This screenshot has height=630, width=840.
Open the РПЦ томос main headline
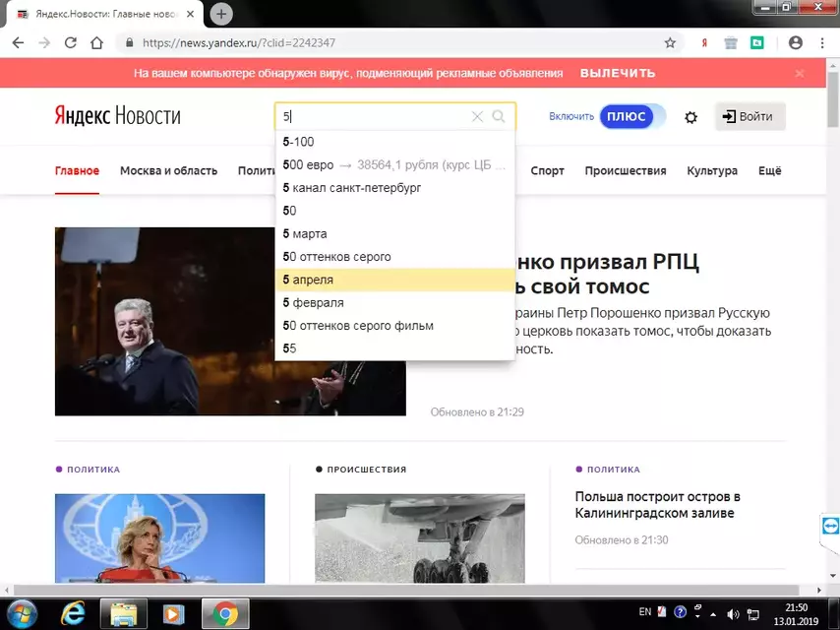click(x=608, y=274)
